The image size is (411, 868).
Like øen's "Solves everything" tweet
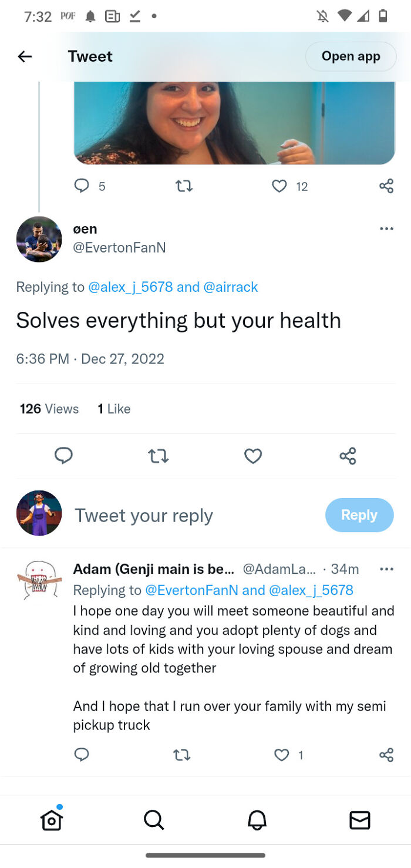tap(253, 456)
